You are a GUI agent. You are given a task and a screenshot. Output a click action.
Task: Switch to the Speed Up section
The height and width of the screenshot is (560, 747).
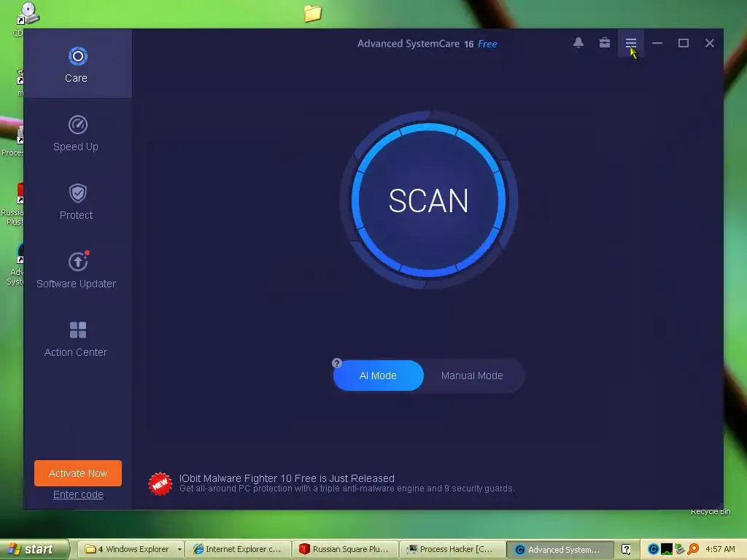(77, 133)
